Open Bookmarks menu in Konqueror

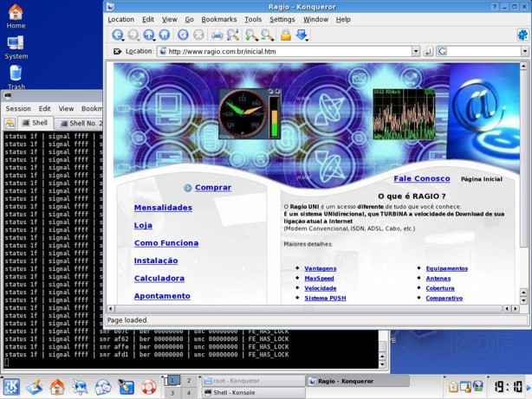[x=219, y=19]
